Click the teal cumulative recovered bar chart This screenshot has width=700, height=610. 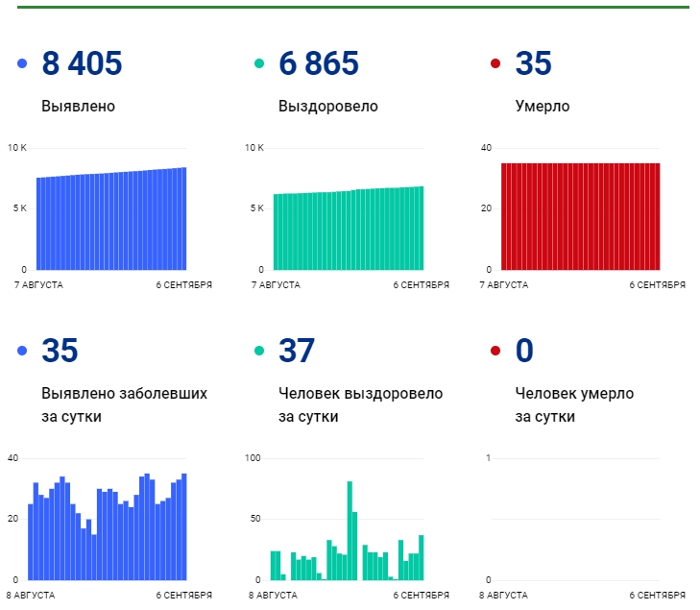[349, 229]
